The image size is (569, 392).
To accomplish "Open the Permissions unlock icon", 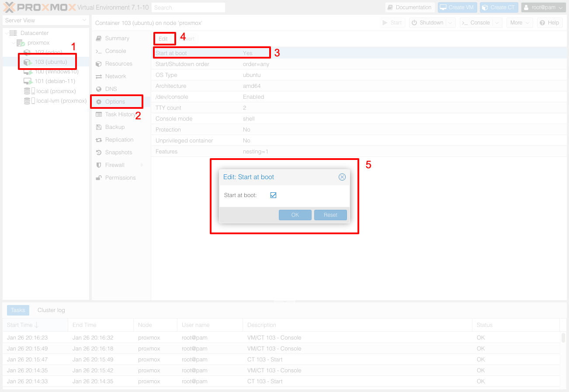I will coord(99,178).
